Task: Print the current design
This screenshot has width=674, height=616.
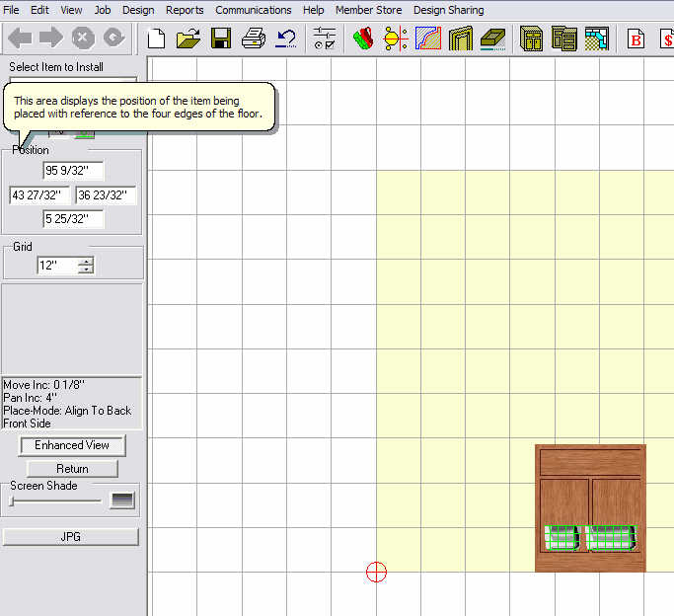Action: tap(254, 38)
